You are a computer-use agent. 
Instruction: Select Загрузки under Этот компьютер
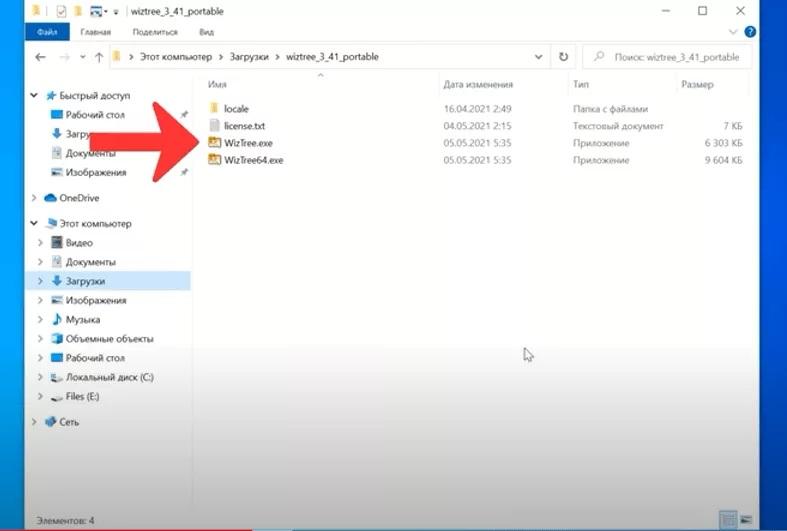coord(85,281)
